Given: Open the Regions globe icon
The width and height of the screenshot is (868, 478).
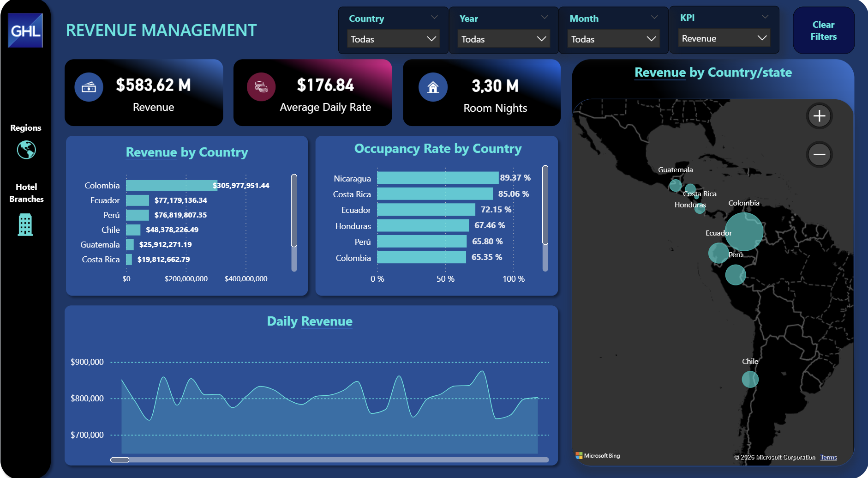Looking at the screenshot, I should (26, 150).
